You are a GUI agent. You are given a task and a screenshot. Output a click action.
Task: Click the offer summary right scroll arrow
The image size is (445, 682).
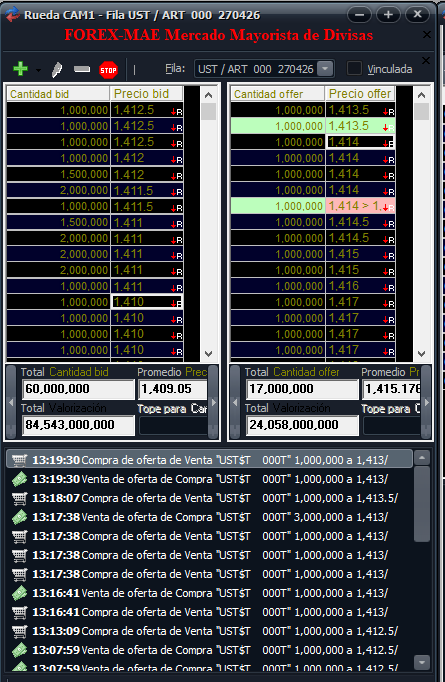click(426, 402)
